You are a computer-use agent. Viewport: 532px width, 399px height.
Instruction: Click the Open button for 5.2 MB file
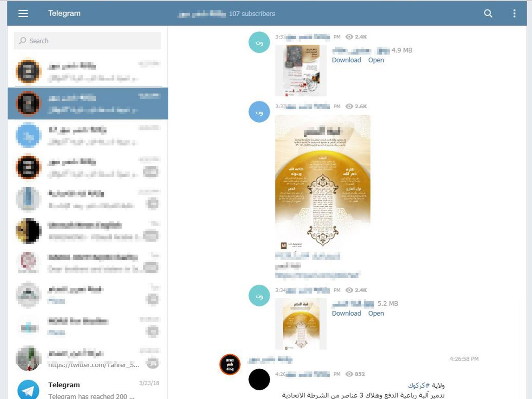[375, 313]
